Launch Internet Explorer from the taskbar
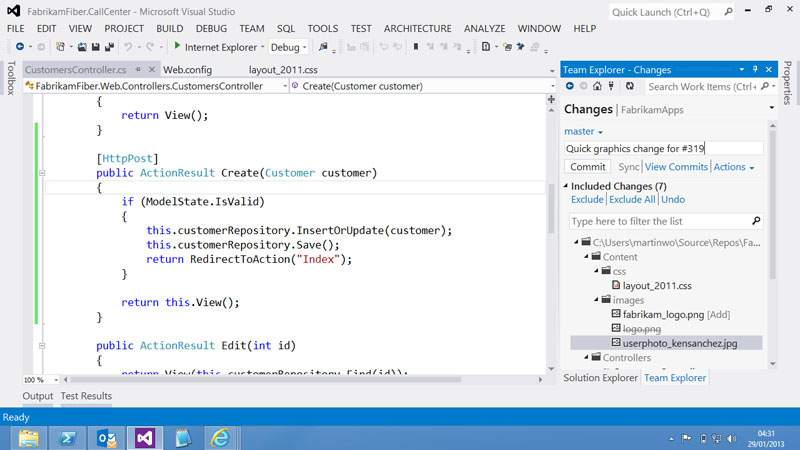Screen dimensions: 800x450 pos(220,438)
